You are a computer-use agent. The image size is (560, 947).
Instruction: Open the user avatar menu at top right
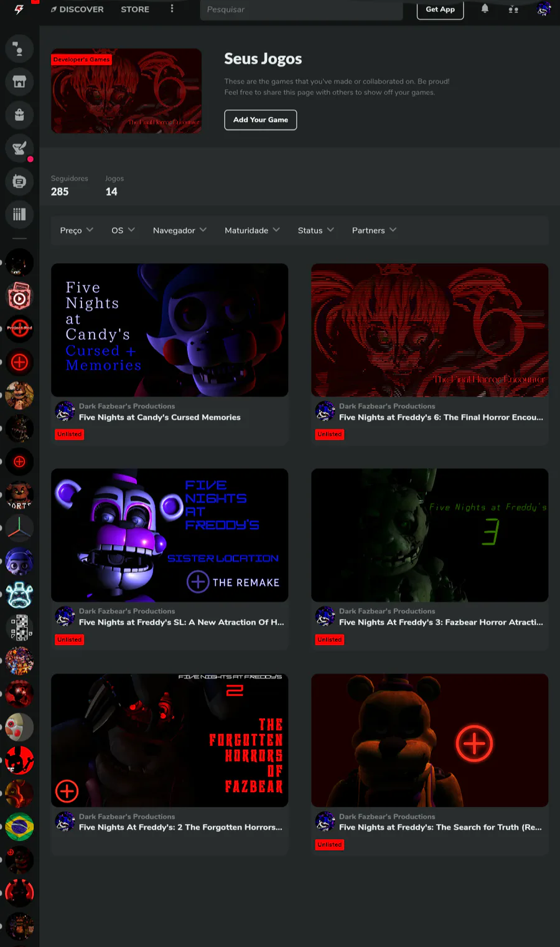pos(544,9)
